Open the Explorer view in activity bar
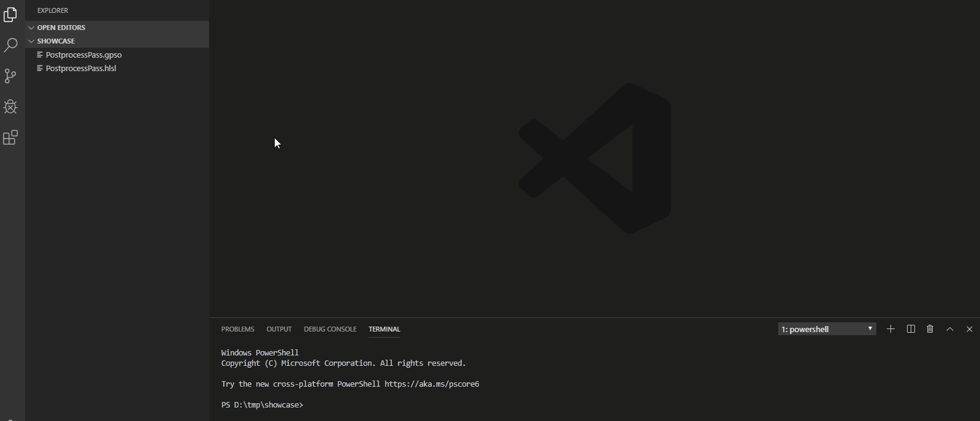 (x=10, y=15)
